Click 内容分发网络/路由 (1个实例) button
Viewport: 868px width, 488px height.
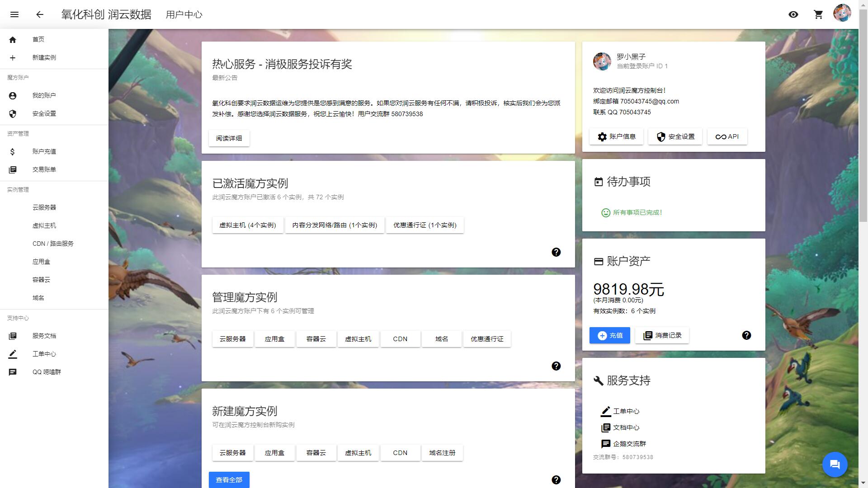335,225
